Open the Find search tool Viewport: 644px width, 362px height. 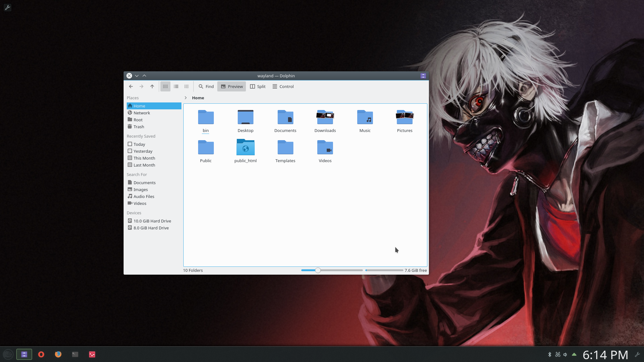[x=206, y=86]
